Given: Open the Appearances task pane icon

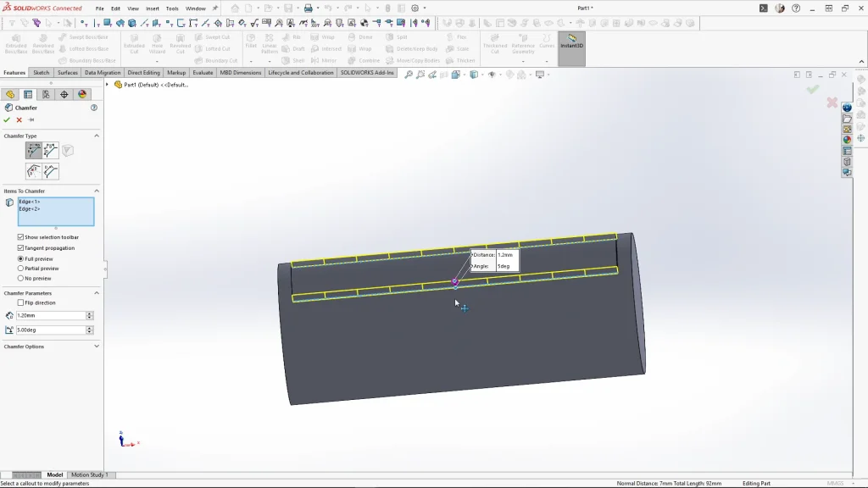Looking at the screenshot, I should pos(847,140).
